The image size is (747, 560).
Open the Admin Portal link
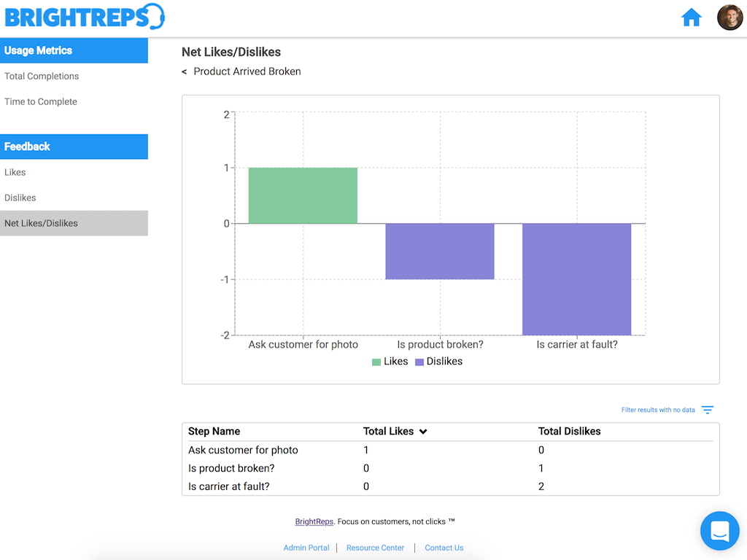(306, 548)
